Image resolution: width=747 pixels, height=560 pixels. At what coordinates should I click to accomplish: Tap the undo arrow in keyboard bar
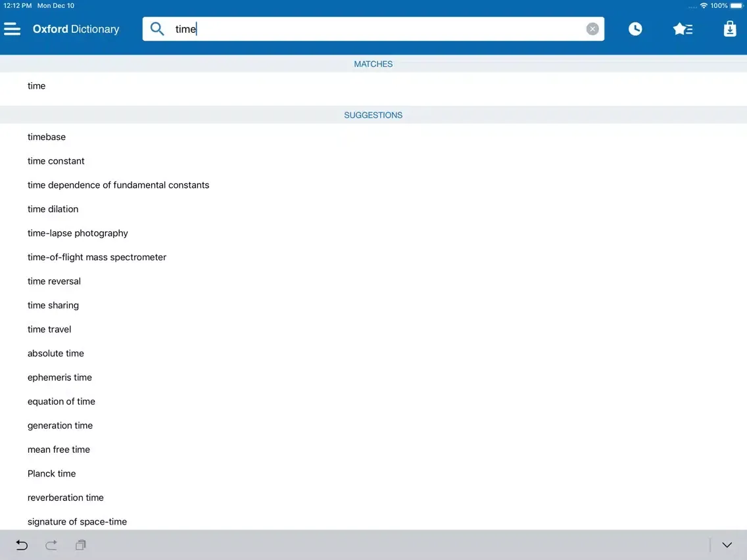click(22, 545)
